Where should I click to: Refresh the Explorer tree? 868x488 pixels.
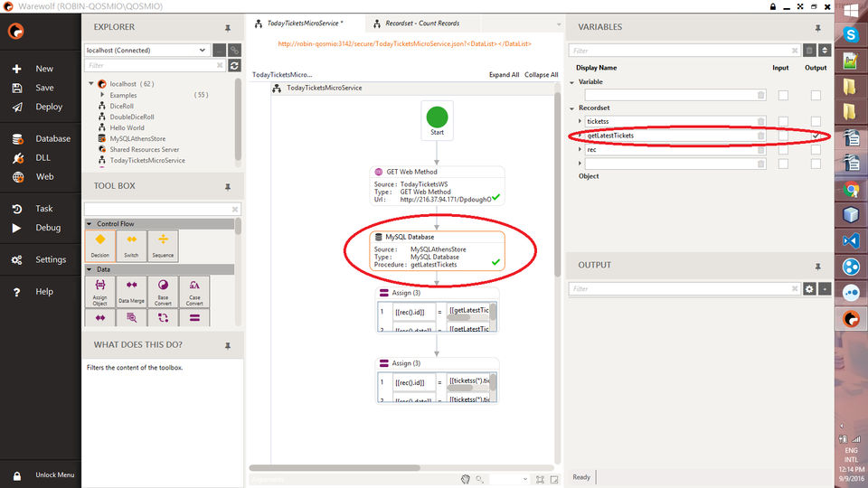click(235, 65)
